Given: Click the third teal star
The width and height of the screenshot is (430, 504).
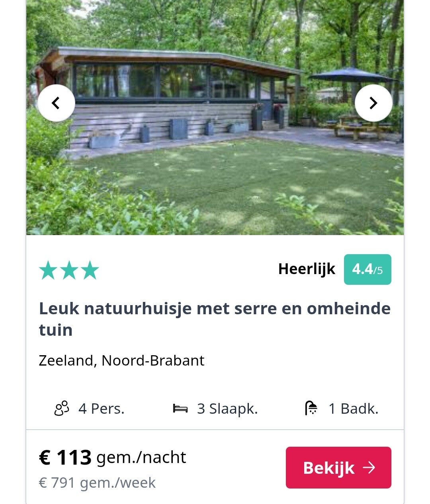Looking at the screenshot, I should click(x=90, y=270).
